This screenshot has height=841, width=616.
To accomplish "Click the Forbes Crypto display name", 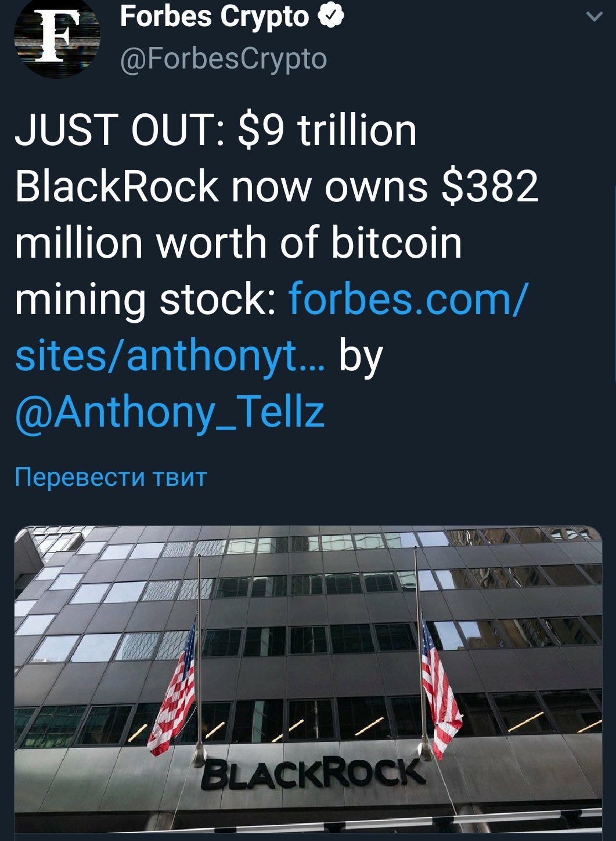I will point(215,16).
